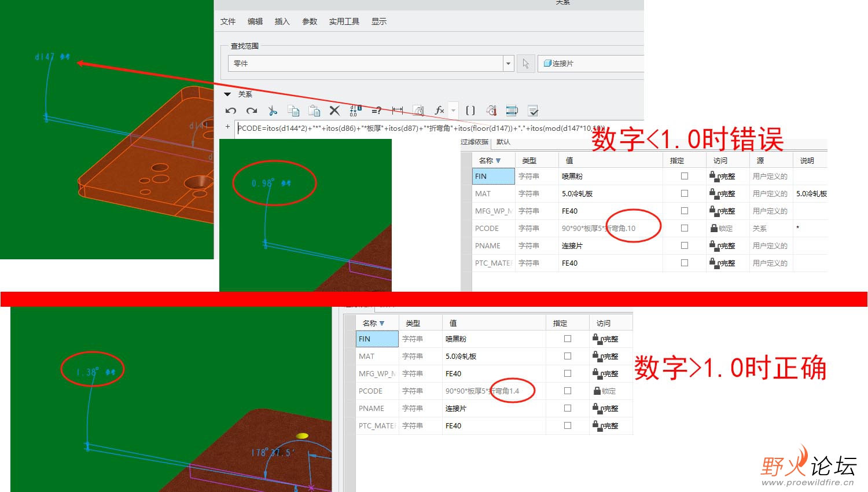Tick the 指定 checkbox for lower PCODE row

pos(568,391)
